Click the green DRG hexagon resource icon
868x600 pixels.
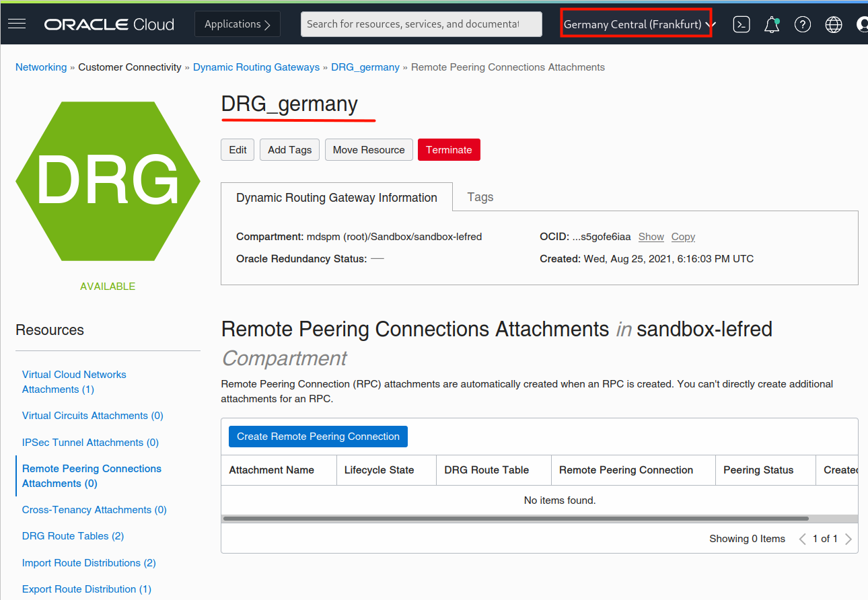[x=108, y=182]
